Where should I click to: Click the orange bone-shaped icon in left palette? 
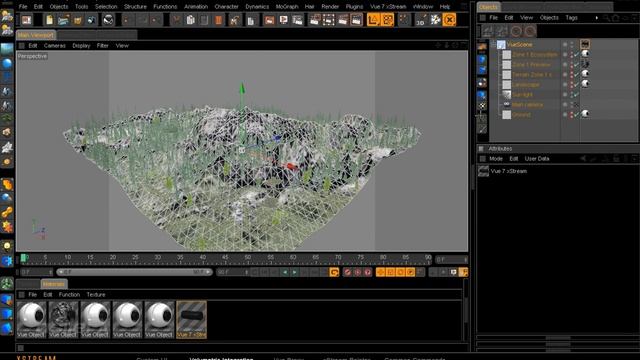[7, 213]
